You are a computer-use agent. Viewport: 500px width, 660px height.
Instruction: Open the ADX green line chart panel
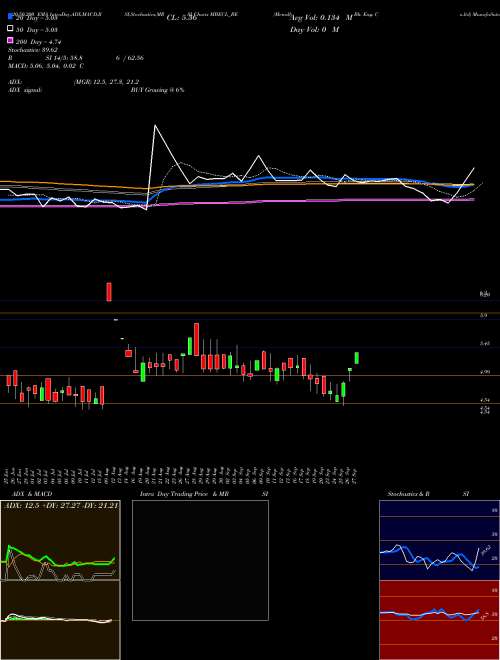click(60, 540)
